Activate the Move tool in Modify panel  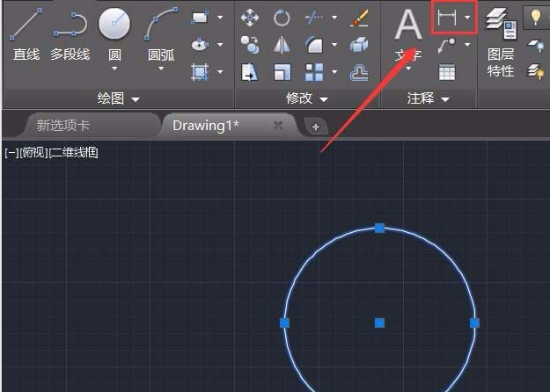pos(250,18)
